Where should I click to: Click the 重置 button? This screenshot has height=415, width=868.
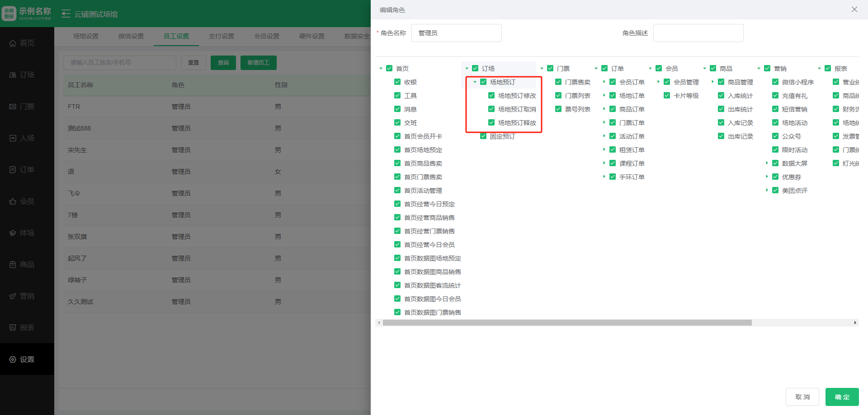193,63
